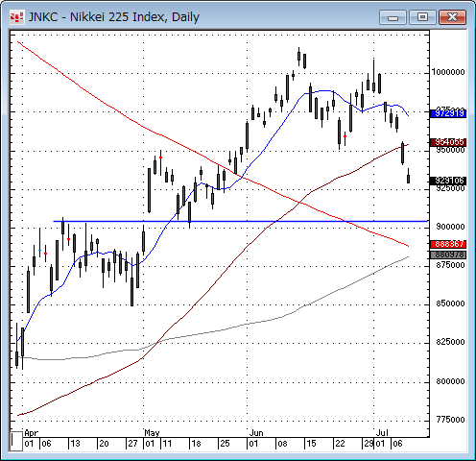
Task: Click the Jun month label on the time axis
Action: 256,433
